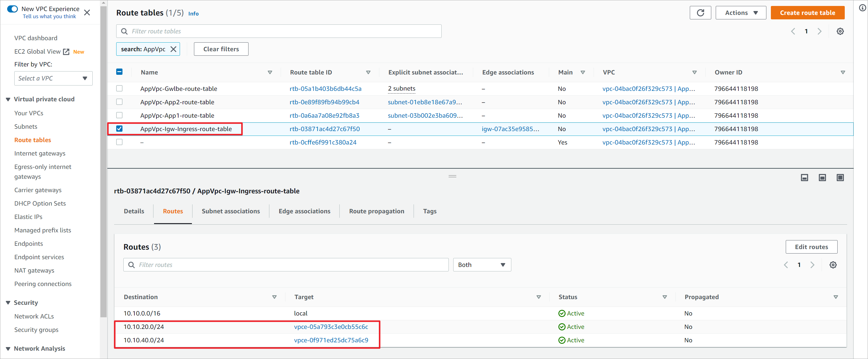
Task: Sort routes by Destination column arrow
Action: (x=274, y=297)
